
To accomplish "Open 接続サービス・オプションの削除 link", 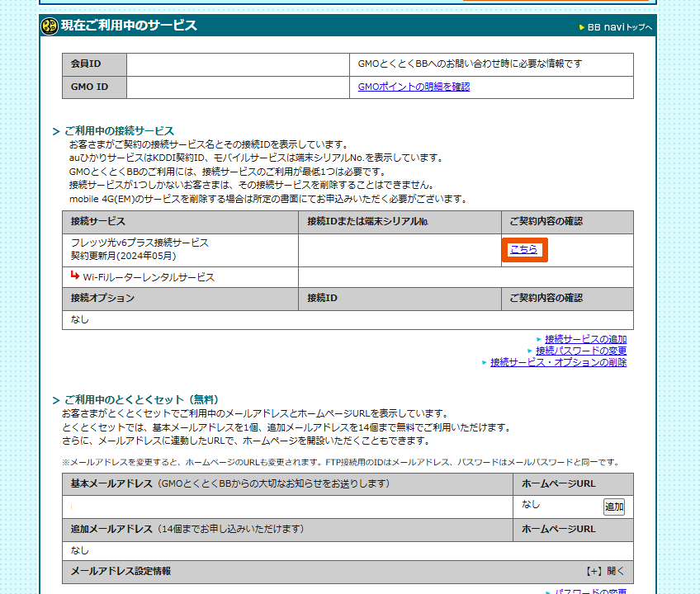I will 558,362.
